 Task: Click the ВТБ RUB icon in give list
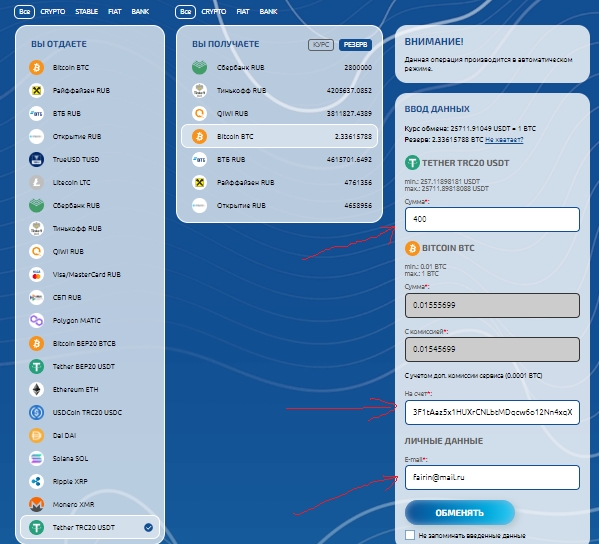pyautogui.click(x=37, y=113)
